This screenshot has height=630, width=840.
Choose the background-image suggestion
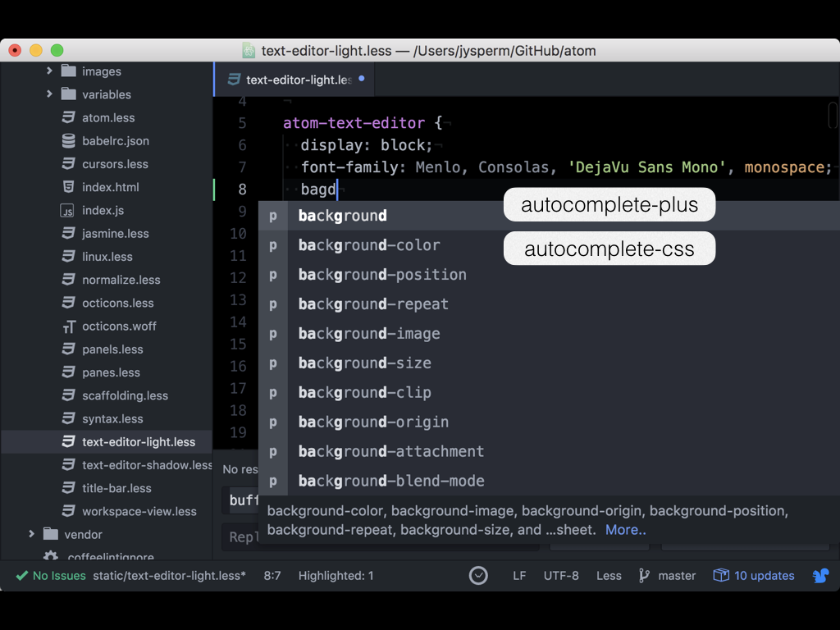(549, 333)
